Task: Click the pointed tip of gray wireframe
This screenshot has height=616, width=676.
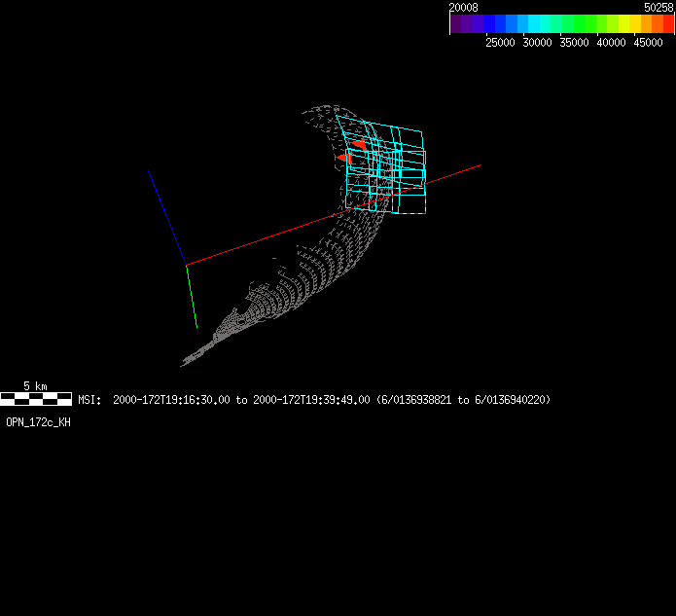Action: tap(183, 365)
